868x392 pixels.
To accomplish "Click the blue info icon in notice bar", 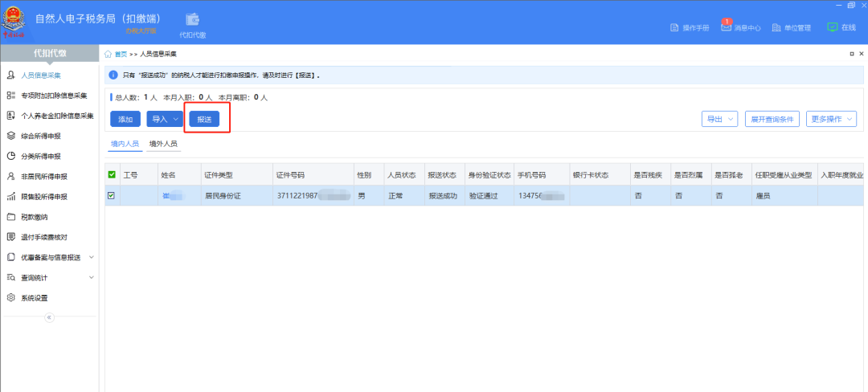I will pyautogui.click(x=113, y=75).
